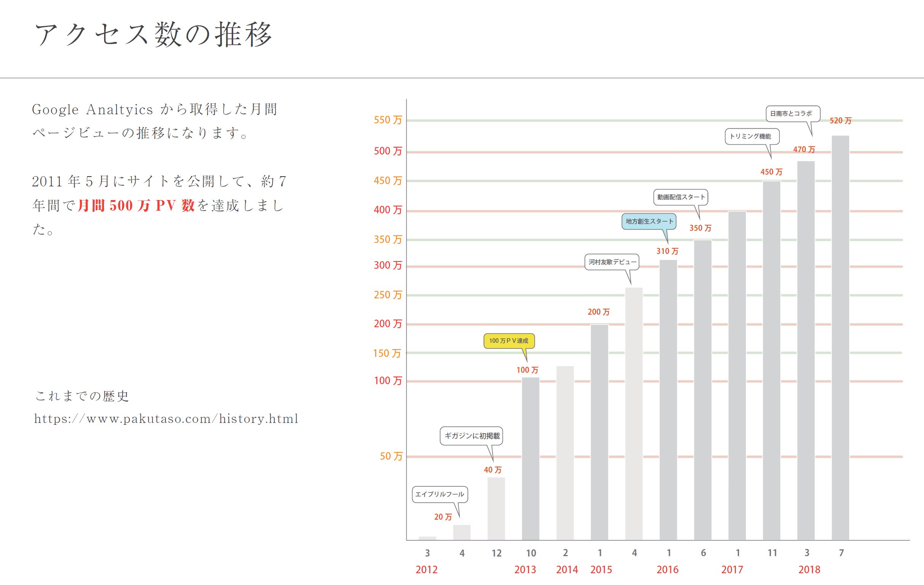Click the ギガジンに初掲載 speech bubble
Screen dimensions: 924x585
point(472,436)
